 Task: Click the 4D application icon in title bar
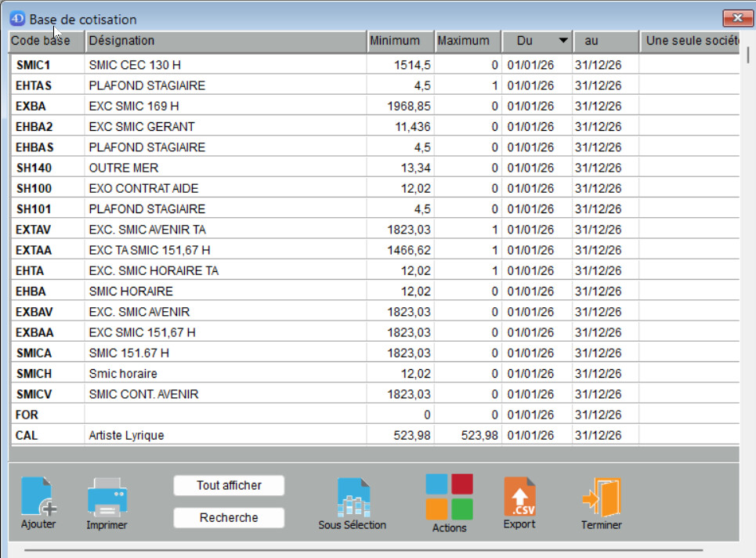point(17,19)
